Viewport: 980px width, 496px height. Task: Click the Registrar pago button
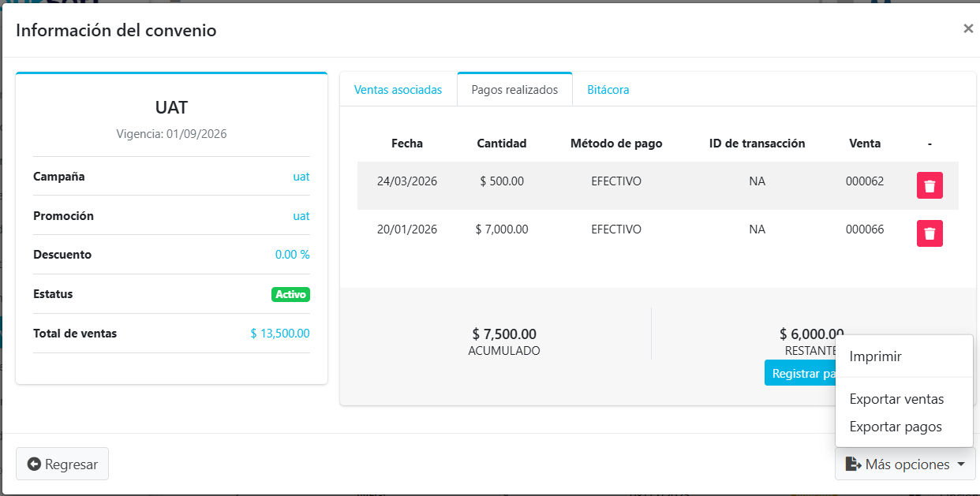(x=800, y=373)
